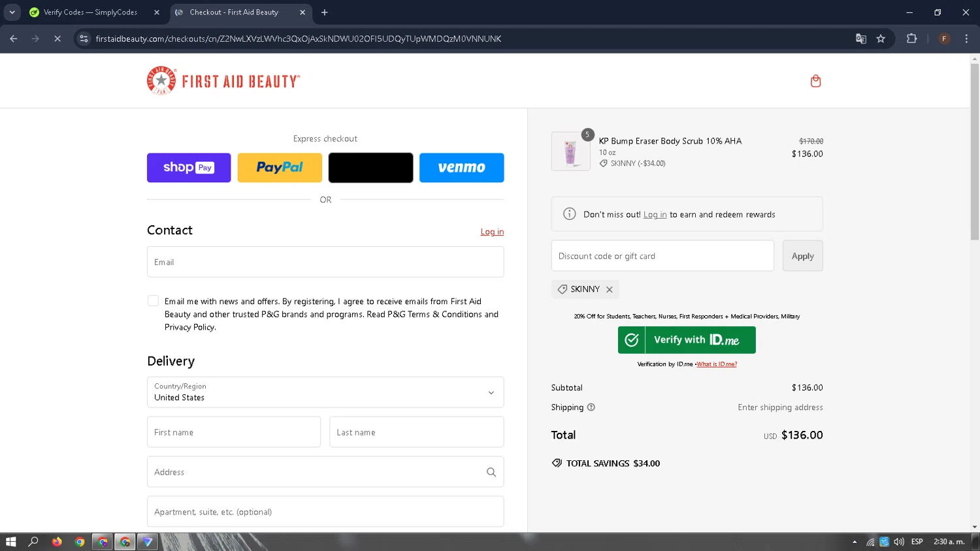Screen dimensions: 980x551
Task: Pay with the Shop Pay button
Action: point(189,168)
